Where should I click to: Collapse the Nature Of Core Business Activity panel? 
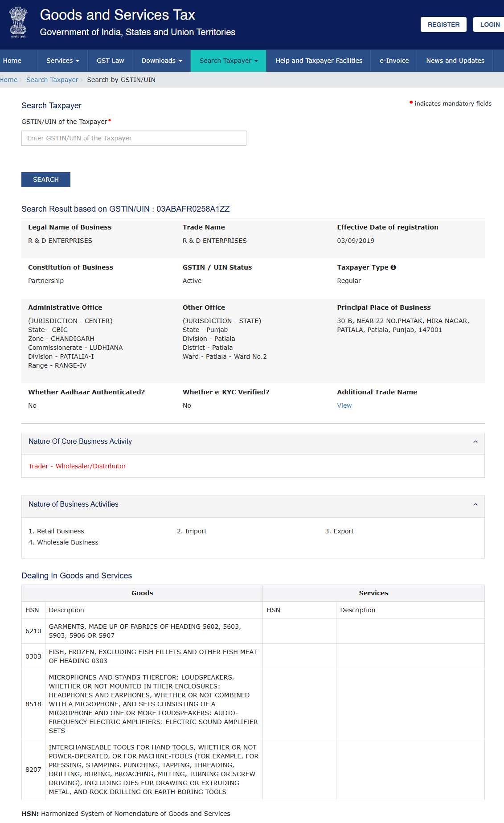pos(475,442)
